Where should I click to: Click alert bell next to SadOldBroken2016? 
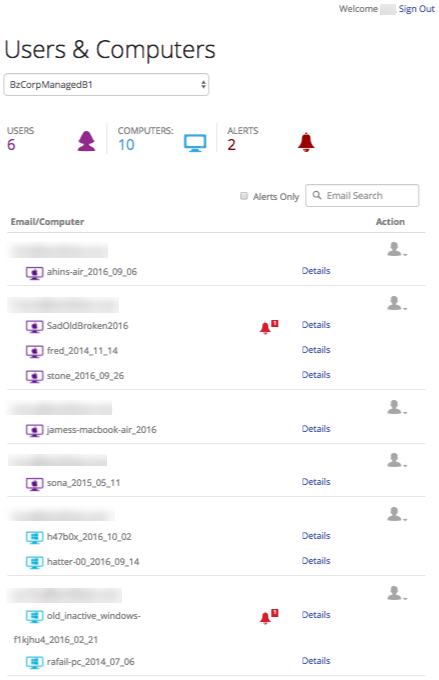point(269,327)
